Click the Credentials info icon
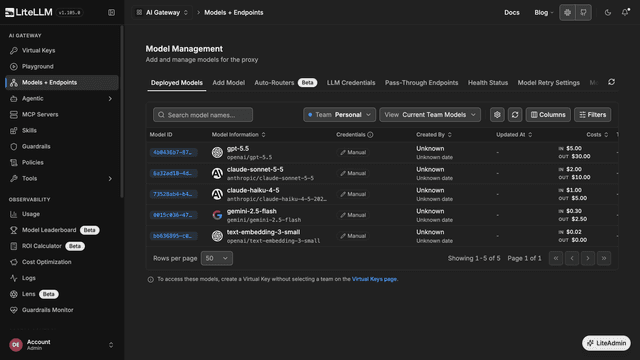Image resolution: width=640 pixels, height=360 pixels. coord(370,135)
